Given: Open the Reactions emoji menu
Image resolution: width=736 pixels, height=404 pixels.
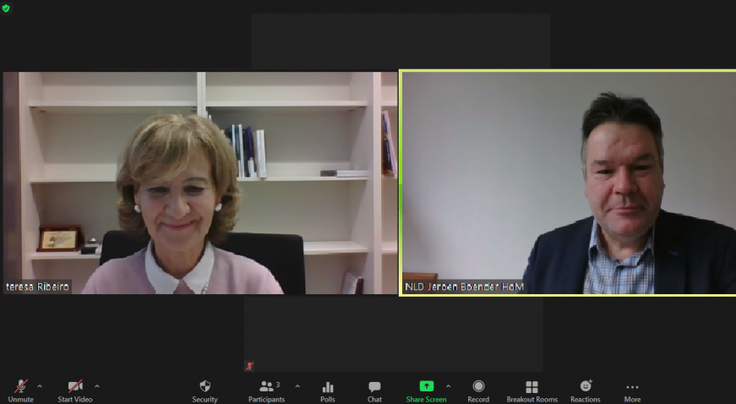Looking at the screenshot, I should (x=586, y=388).
